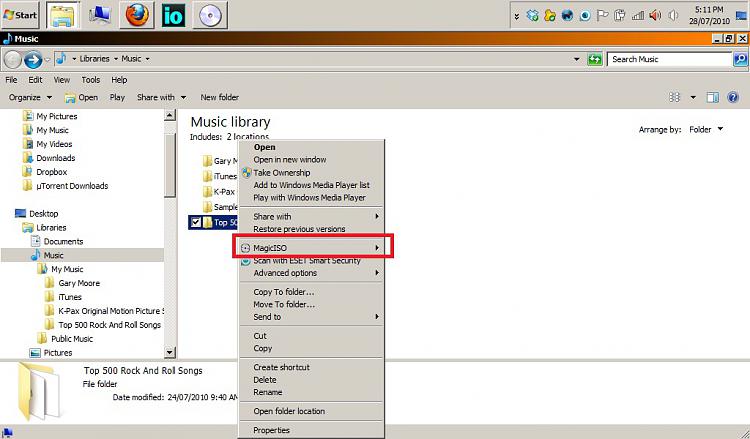
Task: Click the Play toolbar button
Action: click(x=117, y=98)
